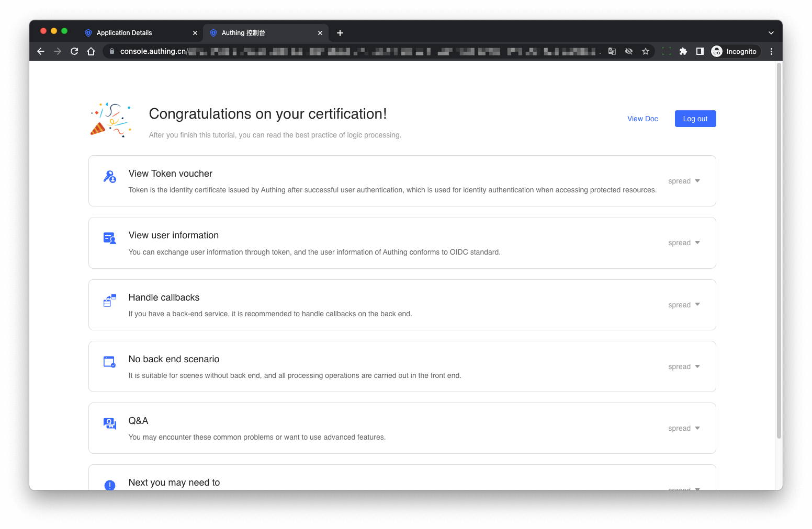Expand the View Token voucher section
The image size is (812, 529).
[x=684, y=181]
